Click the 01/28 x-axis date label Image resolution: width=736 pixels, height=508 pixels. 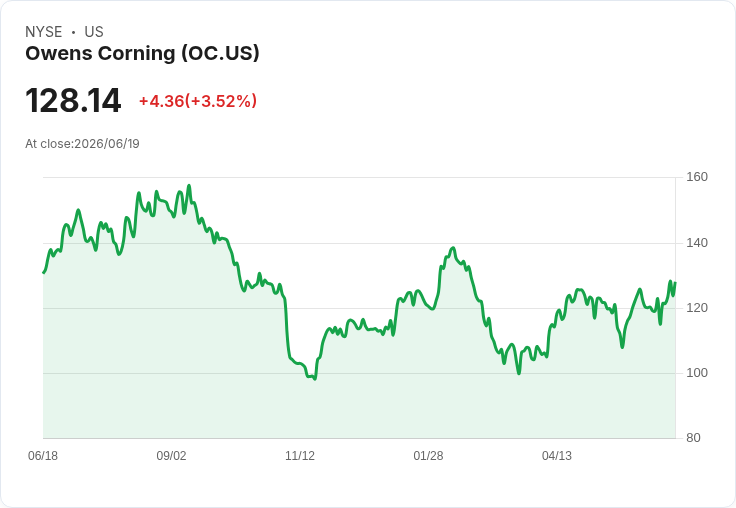pos(428,456)
